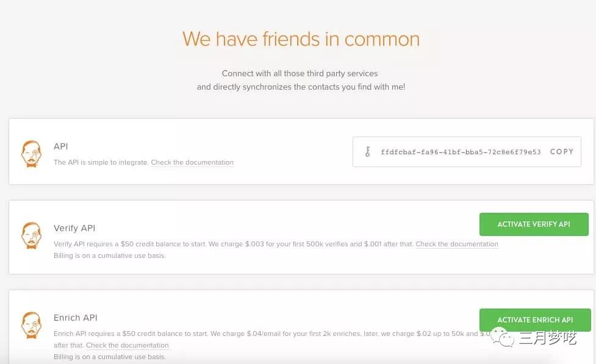The image size is (596, 364).
Task: Open the Verify API documentation link
Action: coord(457,244)
